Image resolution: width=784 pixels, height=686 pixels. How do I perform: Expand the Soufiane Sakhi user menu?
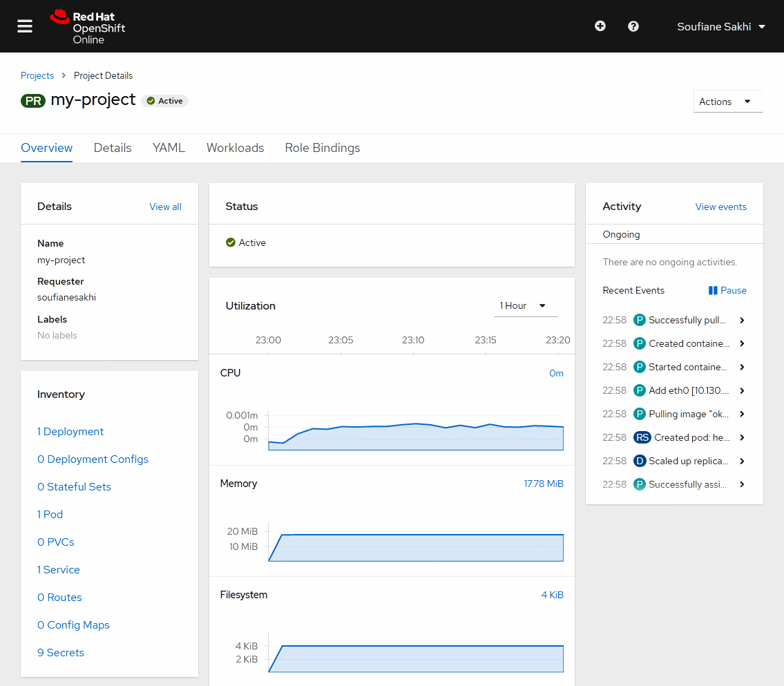721,26
